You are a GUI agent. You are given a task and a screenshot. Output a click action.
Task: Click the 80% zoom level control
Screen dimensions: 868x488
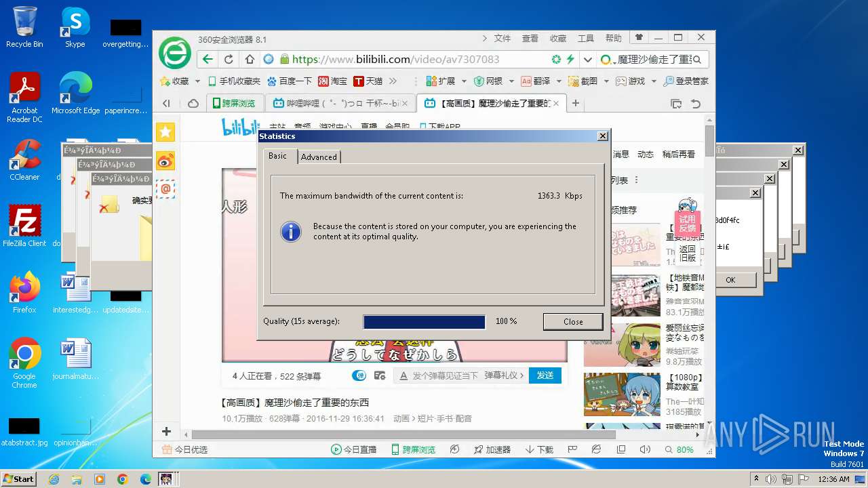coord(679,449)
